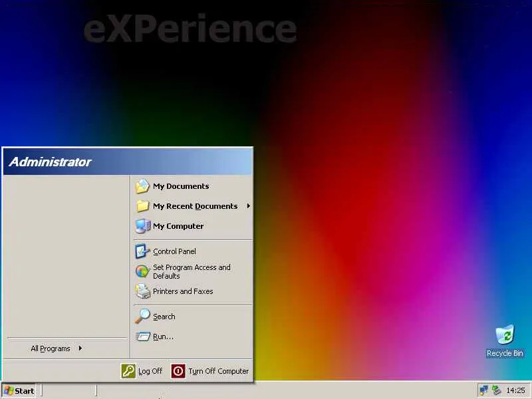Click the Recycle Bin label text
Image resolution: width=532 pixels, height=399 pixels.
[505, 353]
